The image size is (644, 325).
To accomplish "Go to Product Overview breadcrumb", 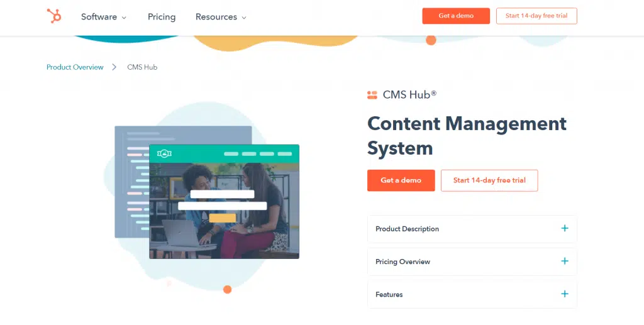I will 75,67.
